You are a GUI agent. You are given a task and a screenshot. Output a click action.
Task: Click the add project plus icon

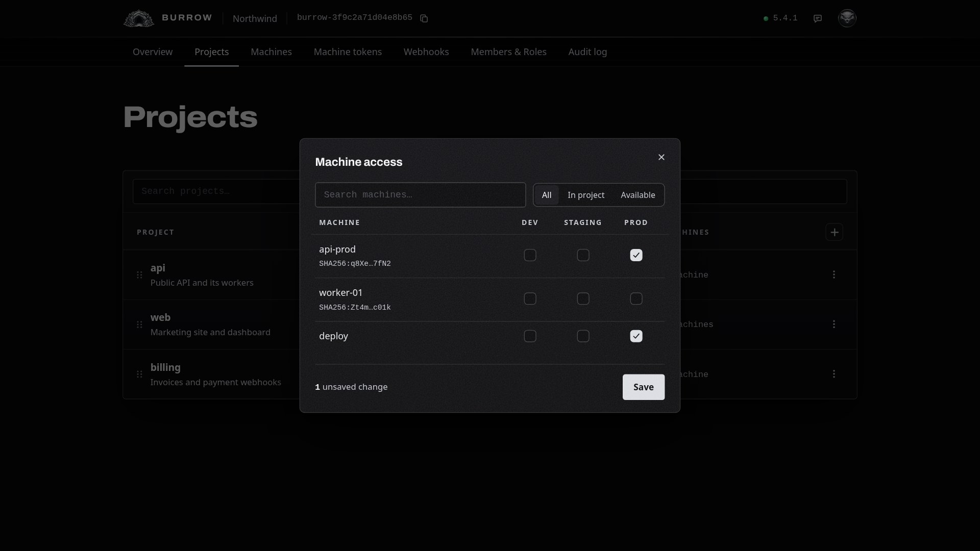[834, 232]
